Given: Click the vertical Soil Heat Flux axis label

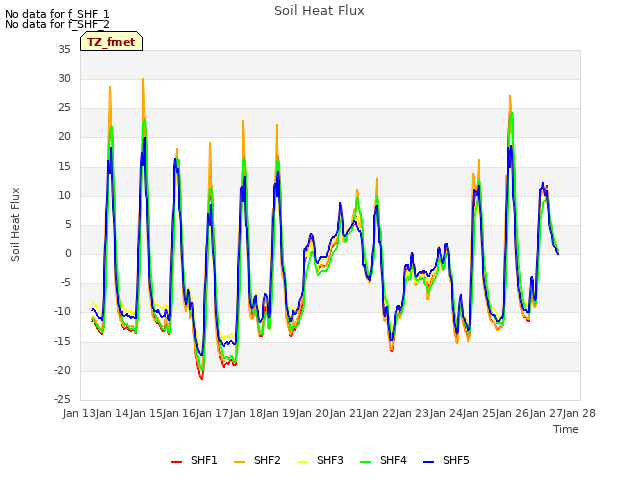Looking at the screenshot, I should (15, 224).
